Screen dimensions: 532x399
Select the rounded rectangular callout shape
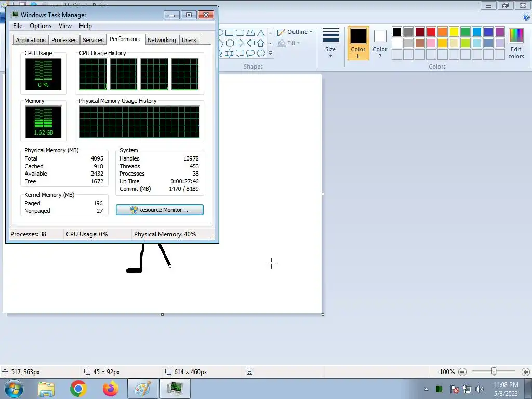coord(240,54)
